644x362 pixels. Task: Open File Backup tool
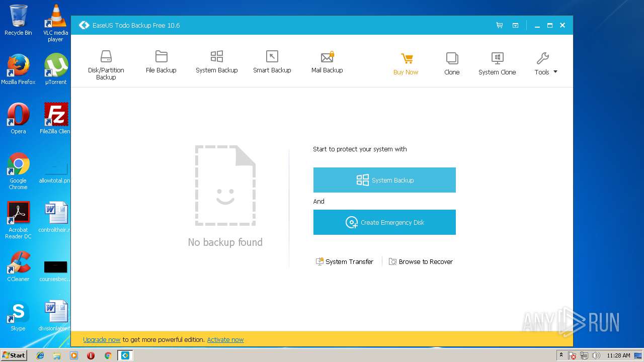point(161,62)
